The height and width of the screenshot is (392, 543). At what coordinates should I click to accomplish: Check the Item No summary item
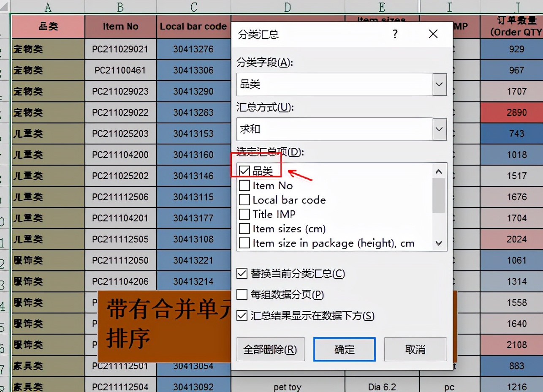pos(244,185)
